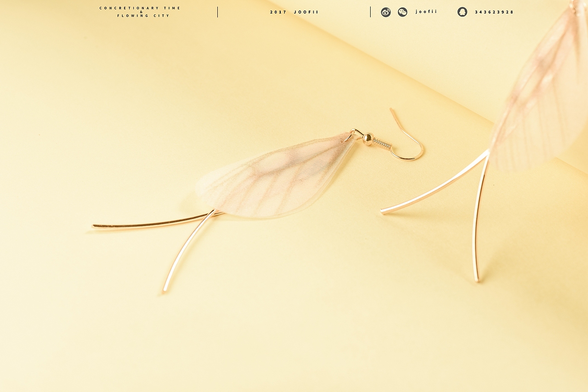588x392 pixels.
Task: Click the "FLOWING CITY" tagline text
Action: pos(143,16)
